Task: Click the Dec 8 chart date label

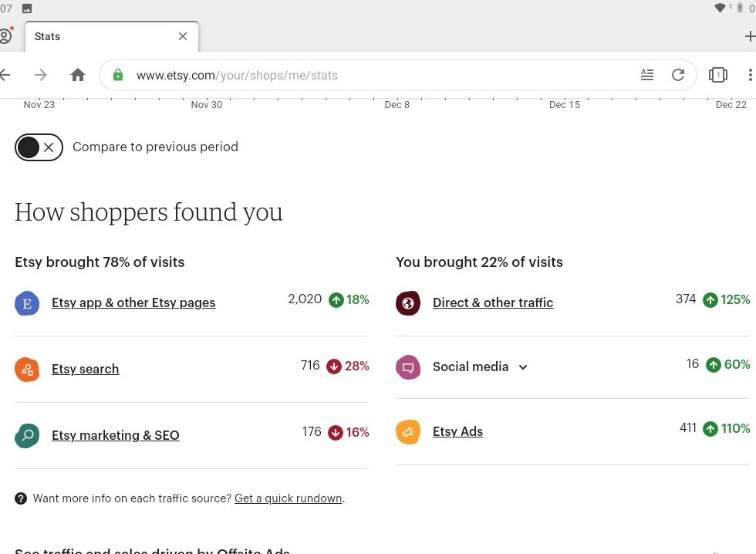Action: [397, 105]
